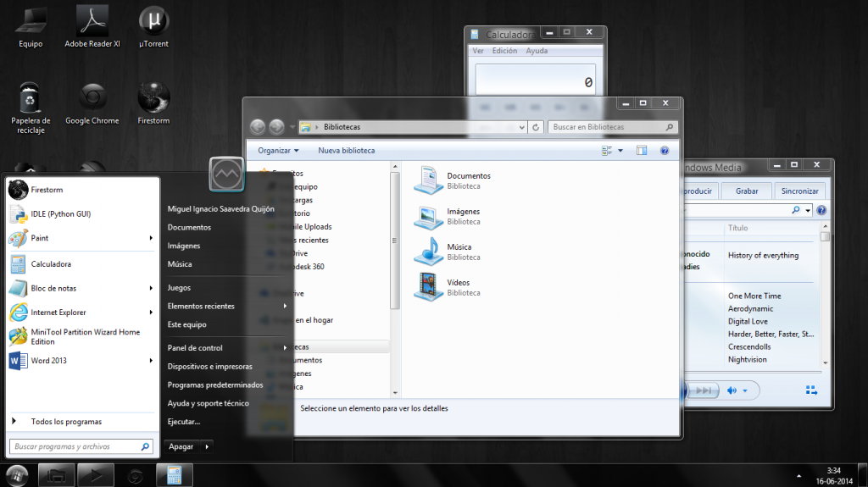Open Ayuda y soporte técnico
The height and width of the screenshot is (487, 868).
209,403
